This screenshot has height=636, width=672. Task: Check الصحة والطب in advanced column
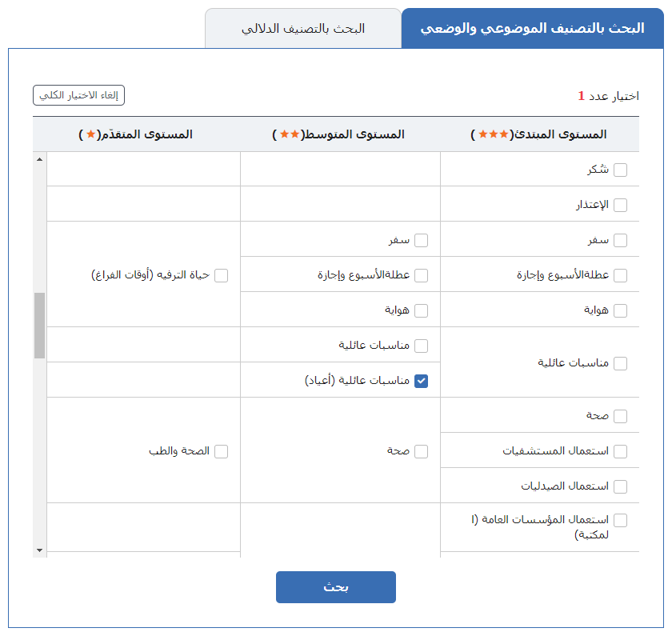click(x=221, y=451)
